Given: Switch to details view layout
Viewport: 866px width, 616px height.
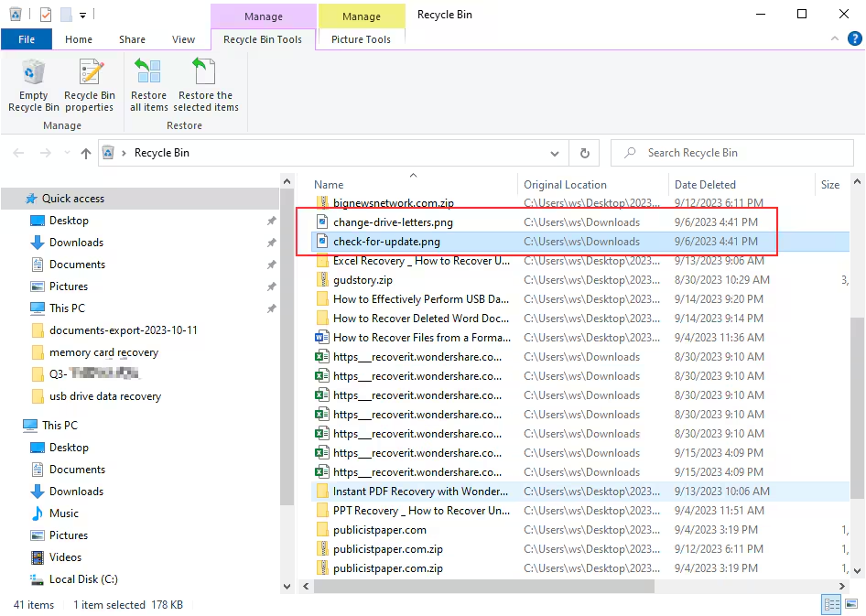Looking at the screenshot, I should coord(831,604).
